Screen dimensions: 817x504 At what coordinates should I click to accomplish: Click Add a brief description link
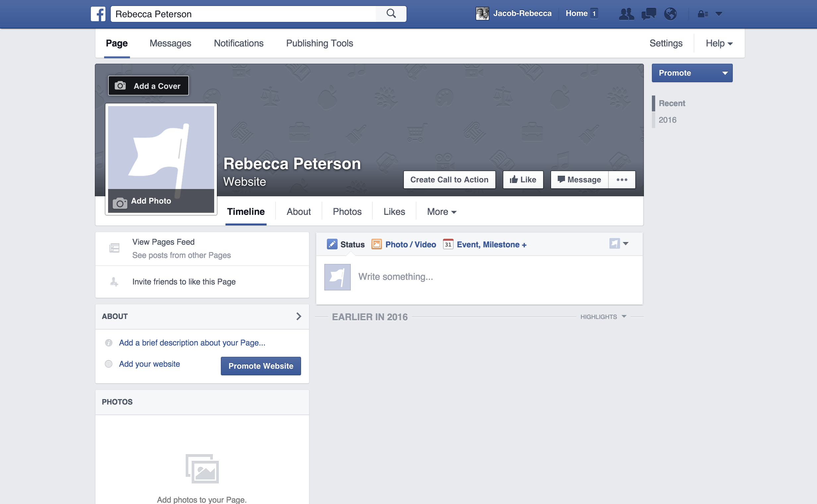coord(192,343)
